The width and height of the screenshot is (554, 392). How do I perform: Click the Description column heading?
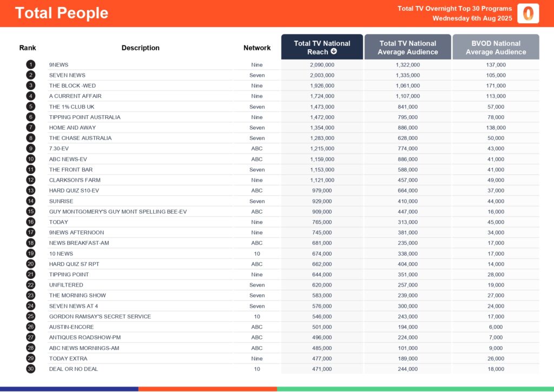pos(140,48)
